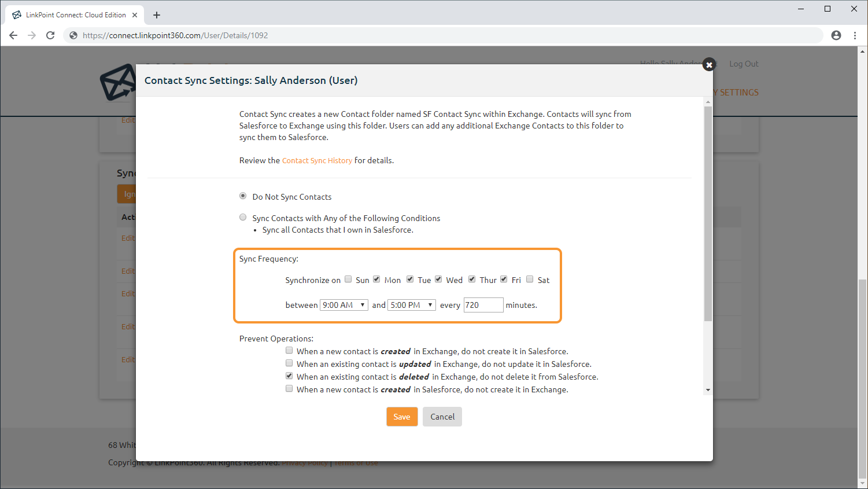
Task: Click dialog scrollbar up arrow
Action: pos(708,102)
